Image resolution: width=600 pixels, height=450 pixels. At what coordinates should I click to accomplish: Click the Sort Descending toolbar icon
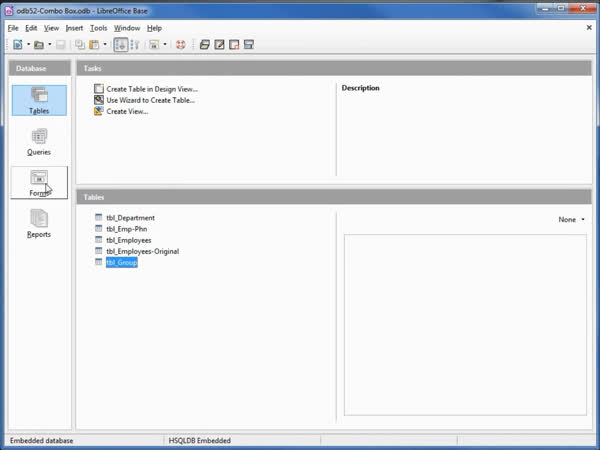(135, 44)
